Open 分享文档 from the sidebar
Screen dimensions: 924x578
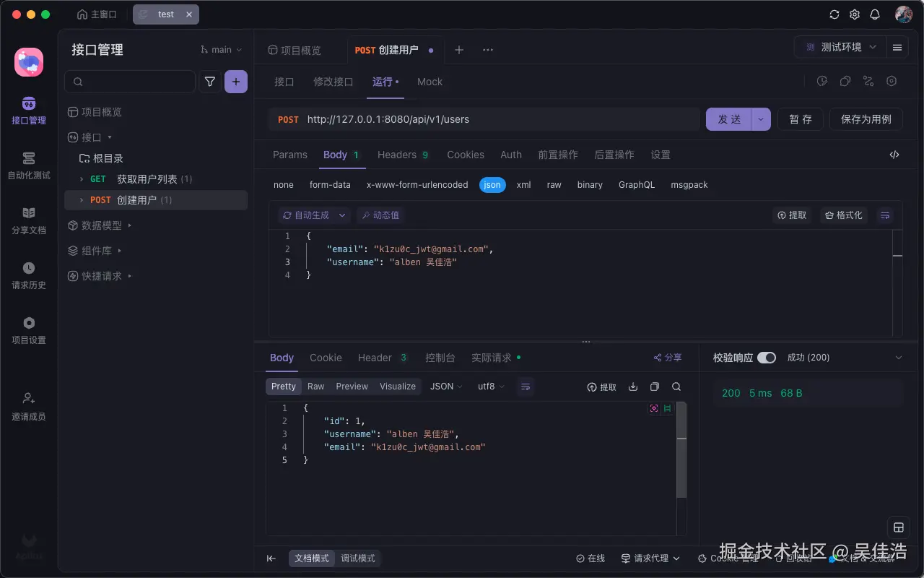pos(29,220)
